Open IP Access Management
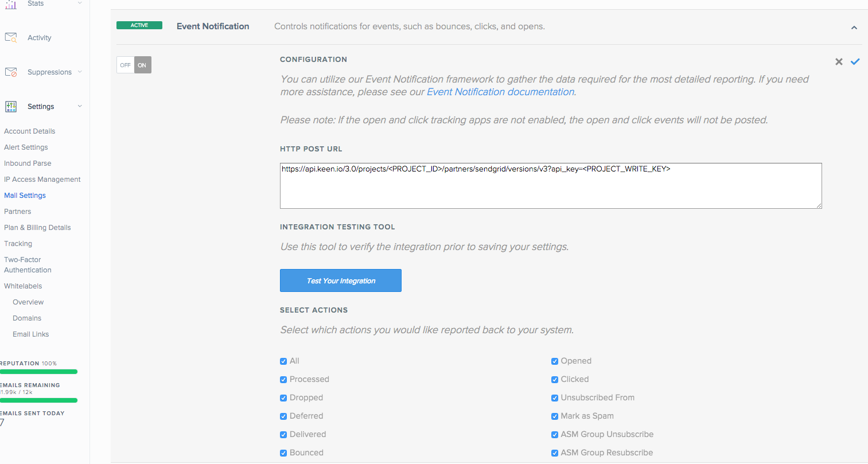 pyautogui.click(x=42, y=180)
